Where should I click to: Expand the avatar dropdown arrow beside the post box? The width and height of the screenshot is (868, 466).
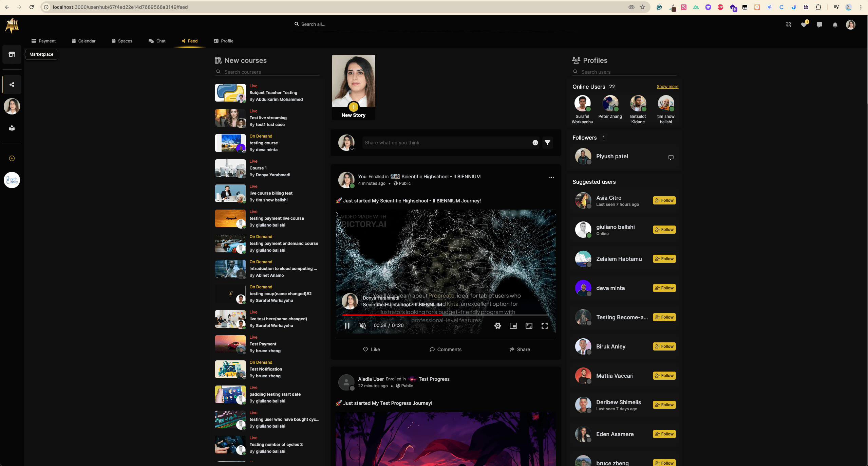pos(352,149)
